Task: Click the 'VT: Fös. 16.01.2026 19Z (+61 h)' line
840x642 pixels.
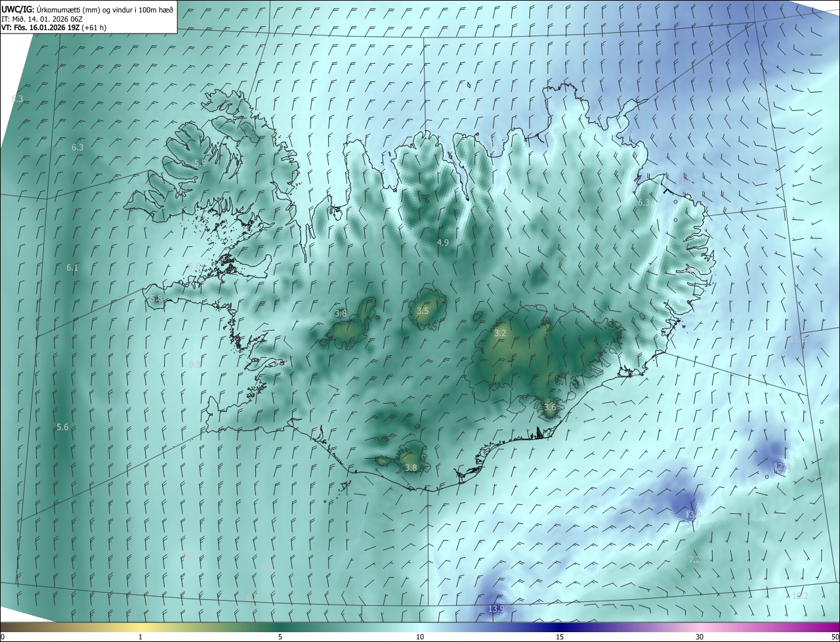Action: coord(54,28)
